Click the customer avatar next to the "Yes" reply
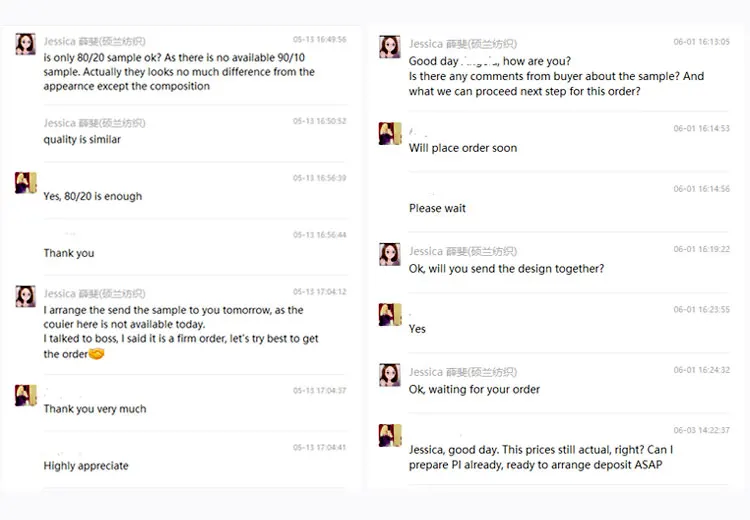Viewport: 750px width, 520px height. tap(390, 314)
